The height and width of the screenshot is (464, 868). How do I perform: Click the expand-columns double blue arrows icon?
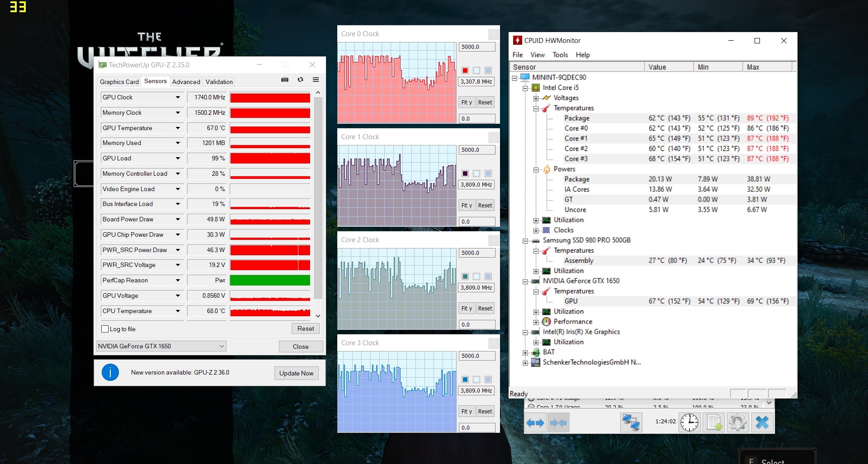click(x=535, y=423)
